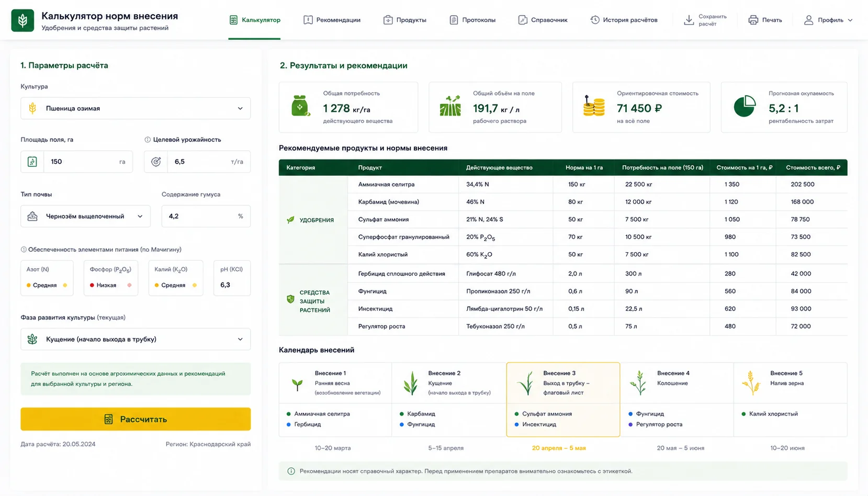868x496 pixels.
Task: Click the Стоимость всего column header
Action: coord(813,167)
